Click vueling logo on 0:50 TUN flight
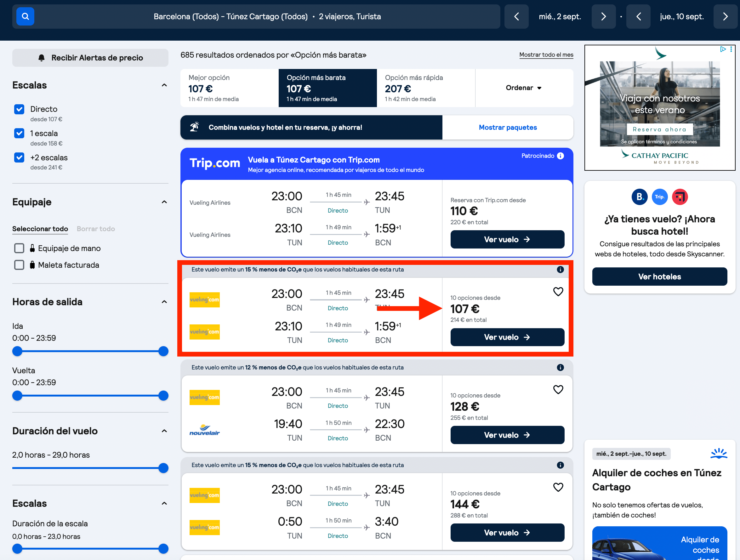The width and height of the screenshot is (740, 560). (x=204, y=528)
